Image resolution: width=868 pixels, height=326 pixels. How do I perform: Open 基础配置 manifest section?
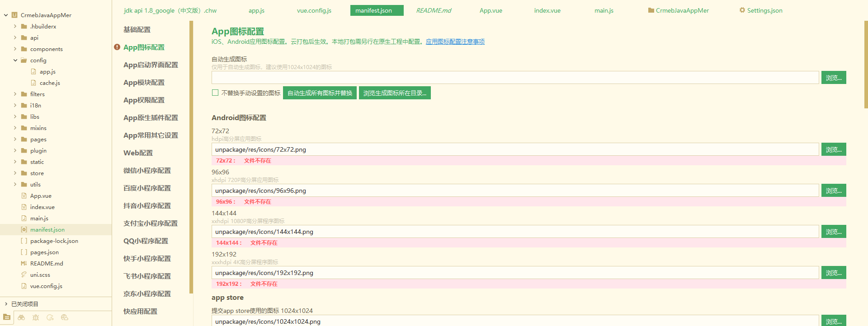[x=137, y=29]
